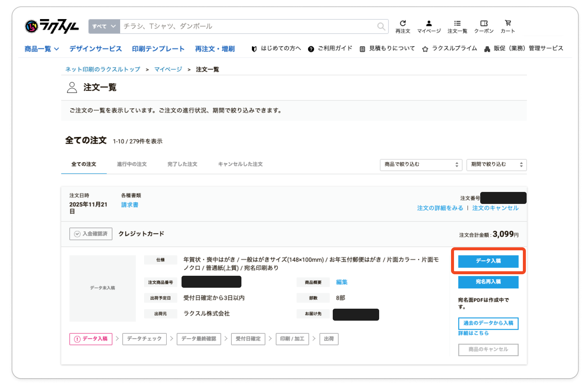Open the 期間で絞り込む filter dropdown
The width and height of the screenshot is (588, 385).
tap(496, 165)
